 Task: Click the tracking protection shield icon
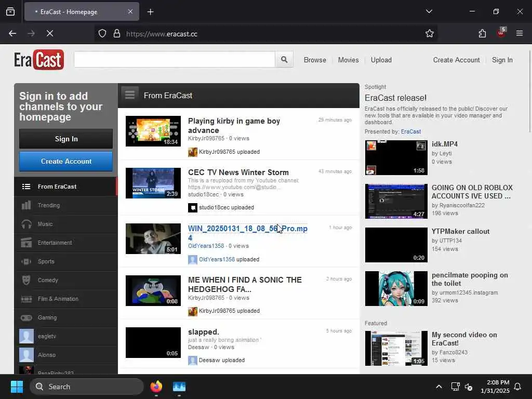click(102, 34)
